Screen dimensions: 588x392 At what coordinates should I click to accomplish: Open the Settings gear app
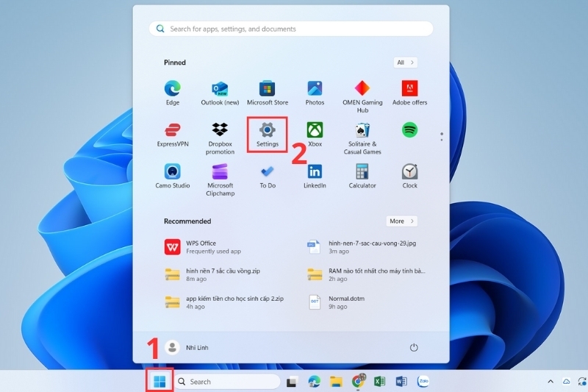click(x=268, y=135)
